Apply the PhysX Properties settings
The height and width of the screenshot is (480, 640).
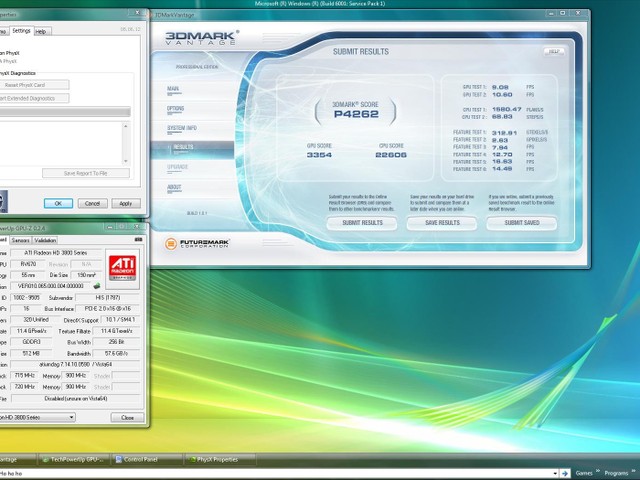click(x=126, y=203)
